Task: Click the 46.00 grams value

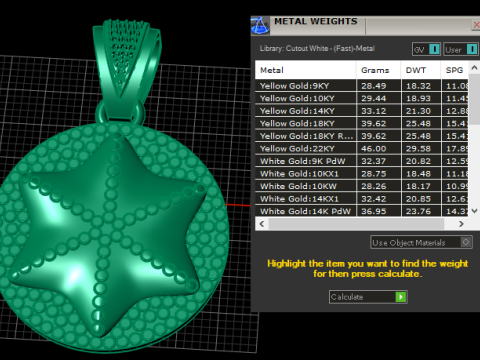Action: pyautogui.click(x=374, y=149)
